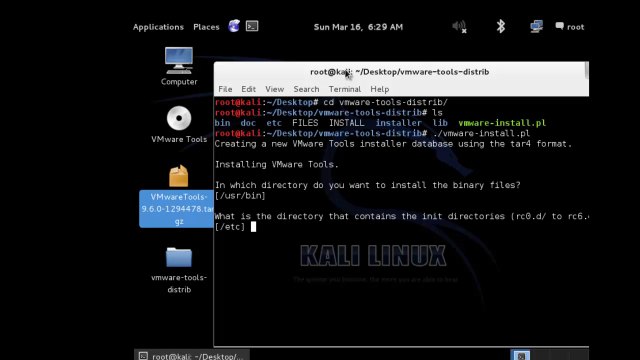This screenshot has width=640, height=360.
Task: Click the 'lib' directory in ls output
Action: click(x=440, y=123)
